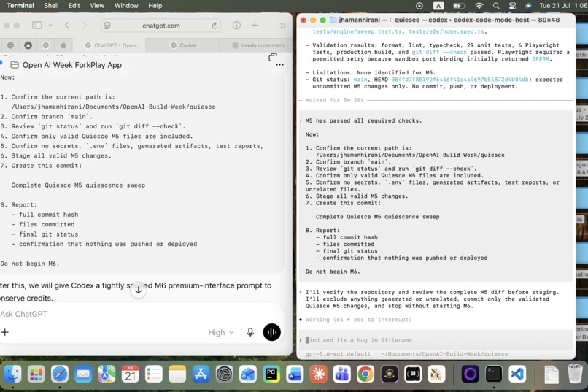Toggle the Safari sidebar button
The width and height of the screenshot is (588, 392).
coord(36,25)
